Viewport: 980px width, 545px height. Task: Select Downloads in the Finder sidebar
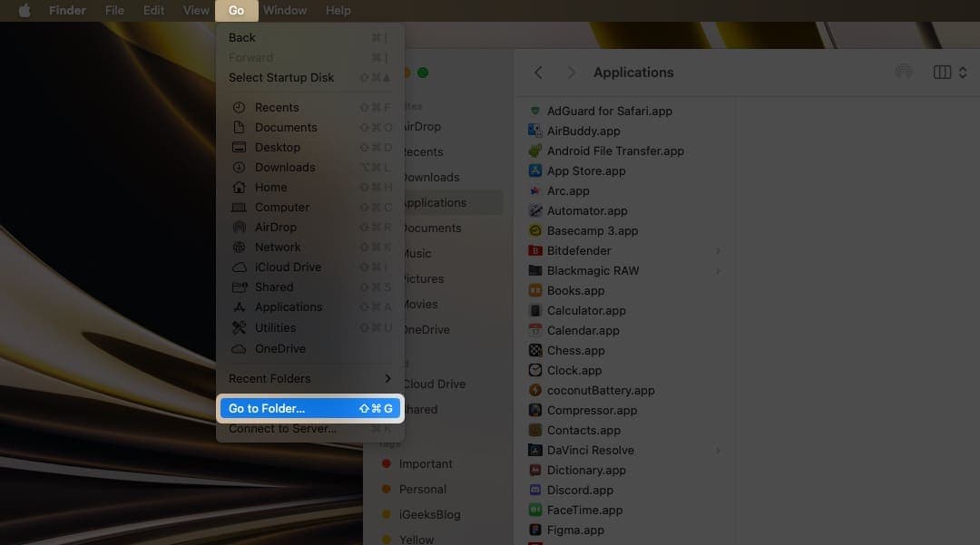pos(431,178)
